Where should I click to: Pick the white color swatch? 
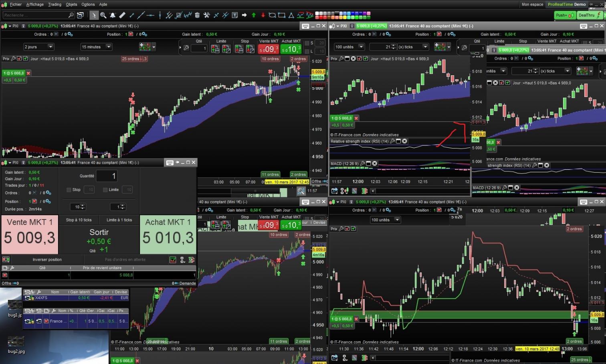[x=317, y=13]
